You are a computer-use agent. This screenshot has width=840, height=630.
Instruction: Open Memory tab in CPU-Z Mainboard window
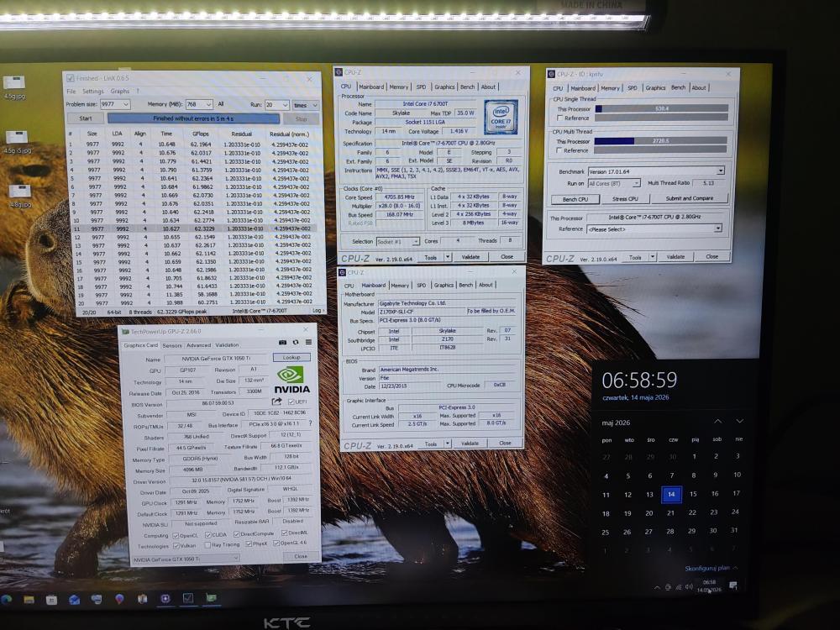coord(400,285)
